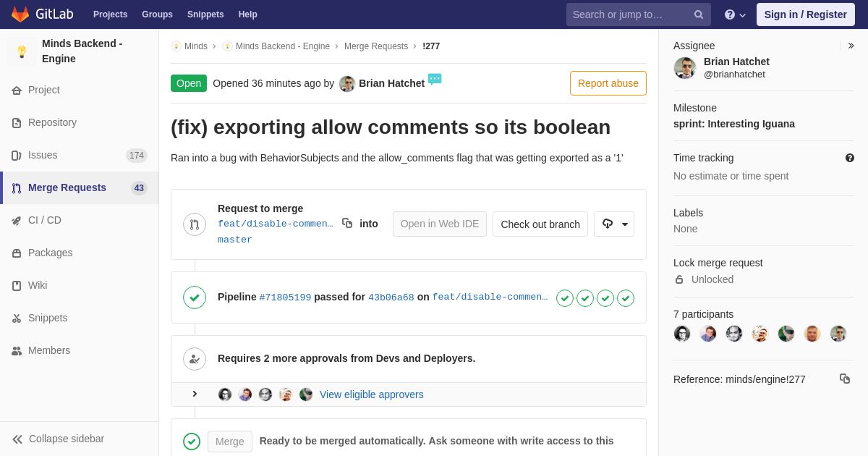Viewport: 868px width, 456px height.
Task: Copy the source branch name
Action: click(x=347, y=224)
